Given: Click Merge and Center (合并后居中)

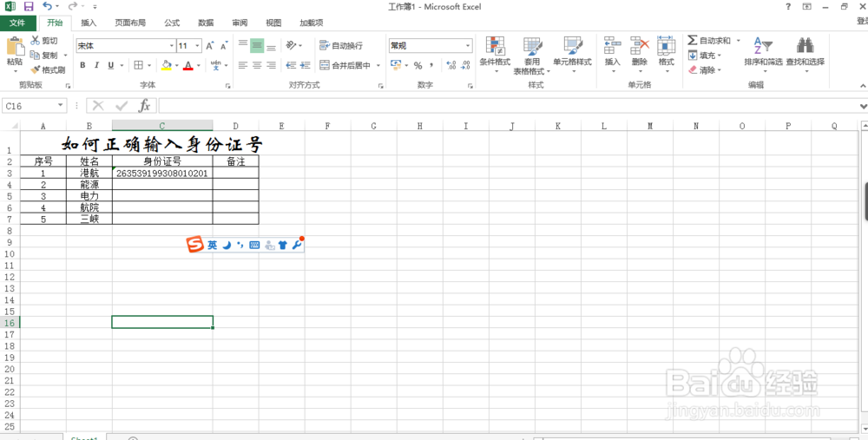Looking at the screenshot, I should pyautogui.click(x=345, y=65).
